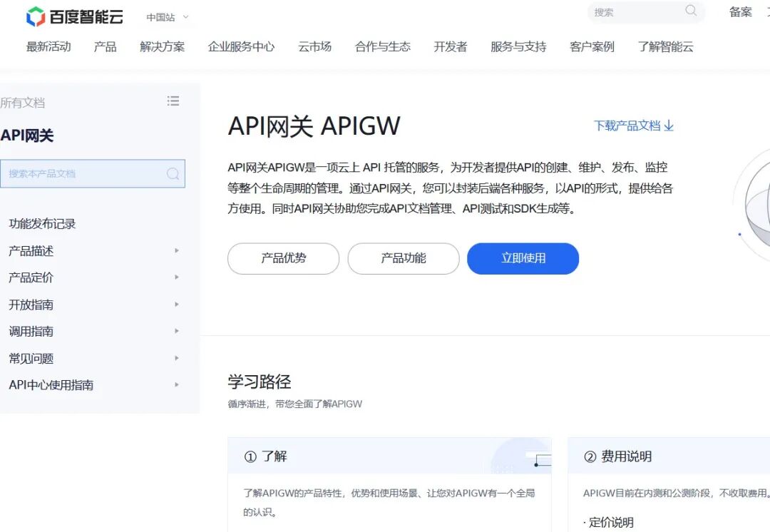Click the 功能发布记录 sidebar link
The image size is (770, 532).
(42, 223)
